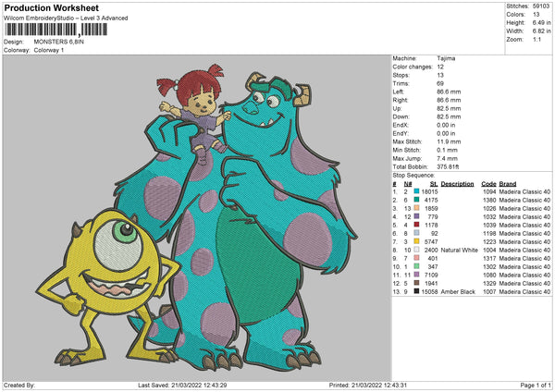This screenshot has width=555, height=392.
Task: Select "Wilcom EmbroideryStudio – Level 3 Advanced" text
Action: click(66, 18)
